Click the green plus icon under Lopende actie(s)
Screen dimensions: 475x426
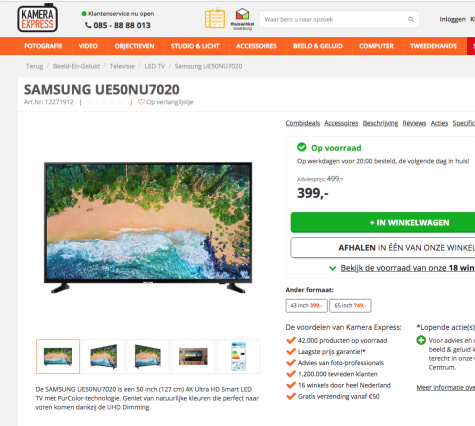click(x=421, y=340)
